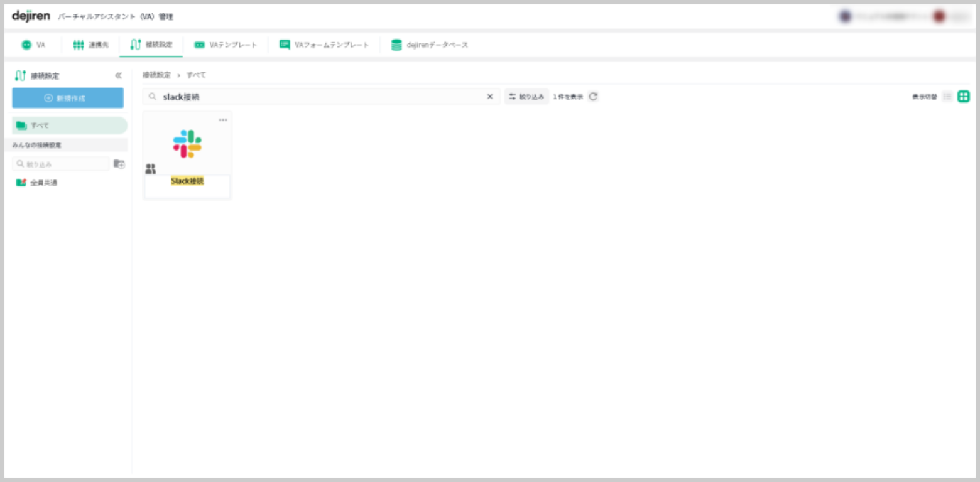Click 接続設定 in the breadcrumb
Screen dimensions: 980x482
pyautogui.click(x=156, y=75)
